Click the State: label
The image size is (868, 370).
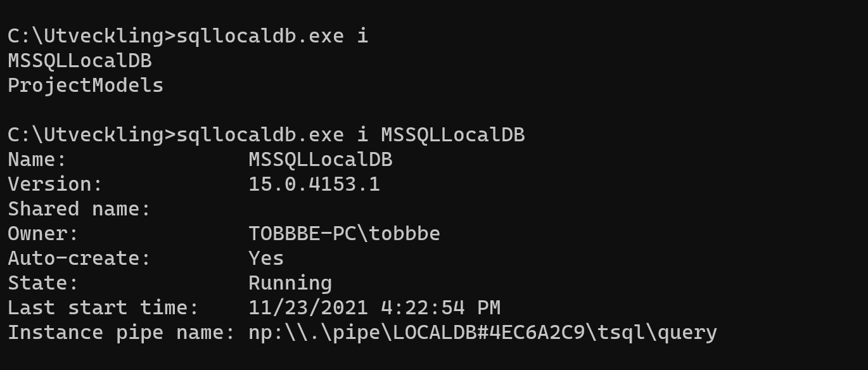coord(43,283)
